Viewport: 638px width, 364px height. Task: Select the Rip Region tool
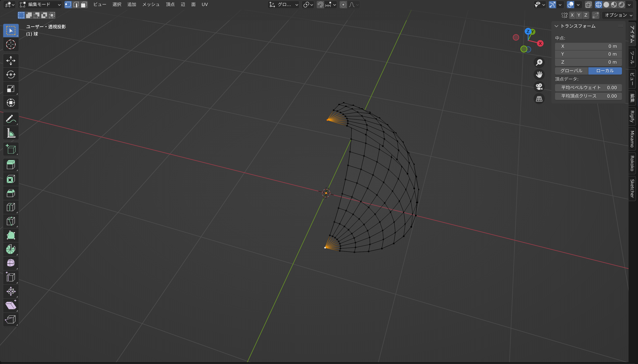[x=11, y=319]
